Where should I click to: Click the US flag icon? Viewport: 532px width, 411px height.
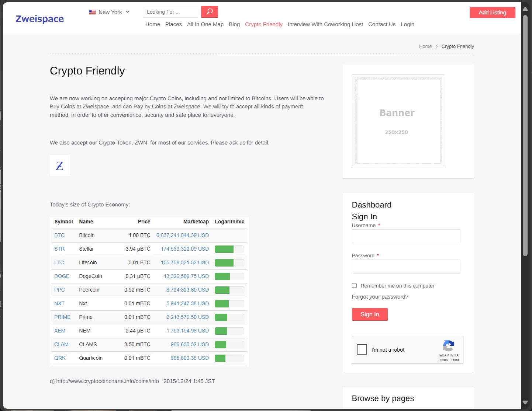[92, 12]
